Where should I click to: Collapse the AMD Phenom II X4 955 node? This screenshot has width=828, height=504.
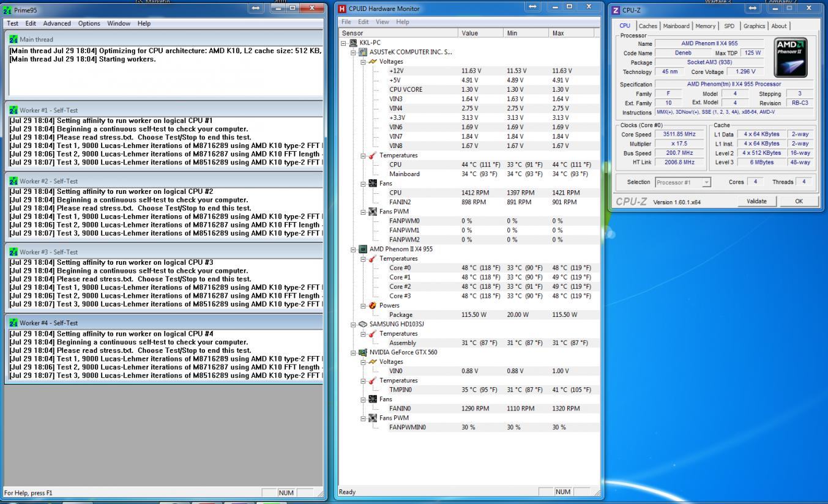pos(354,249)
